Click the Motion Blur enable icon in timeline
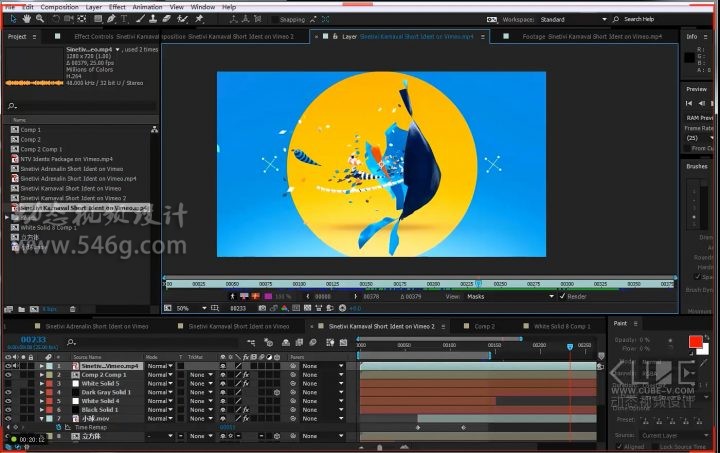The height and width of the screenshot is (453, 720). (314, 342)
